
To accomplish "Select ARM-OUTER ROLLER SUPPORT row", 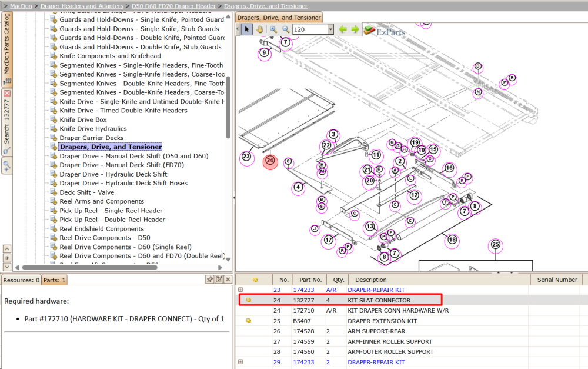I will pos(412,352).
